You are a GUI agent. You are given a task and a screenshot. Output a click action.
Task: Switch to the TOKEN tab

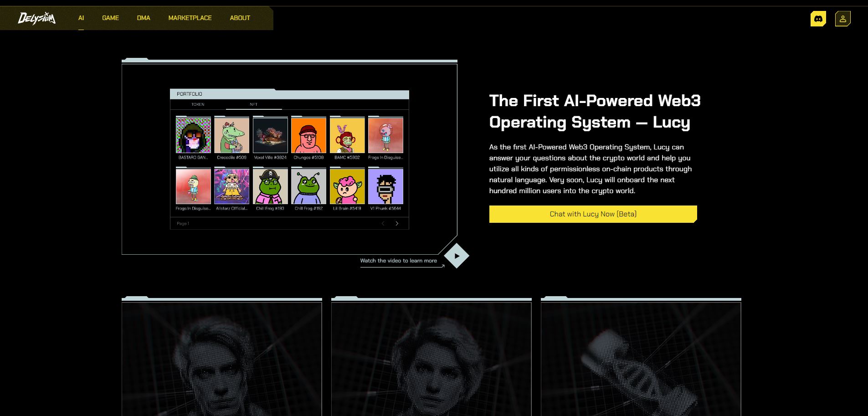point(198,104)
